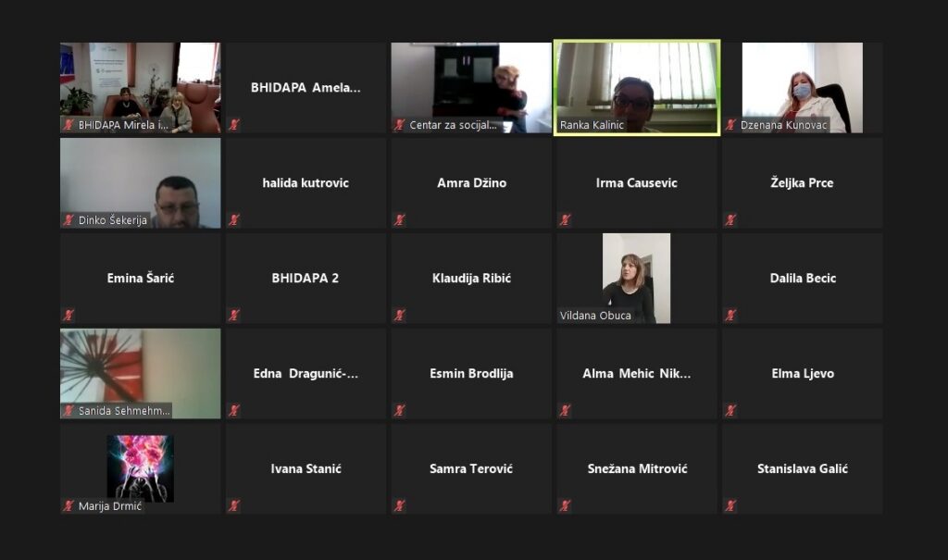Click muted mic icon beside Dzenana Kunovac name
The image size is (948, 560).
click(x=730, y=125)
